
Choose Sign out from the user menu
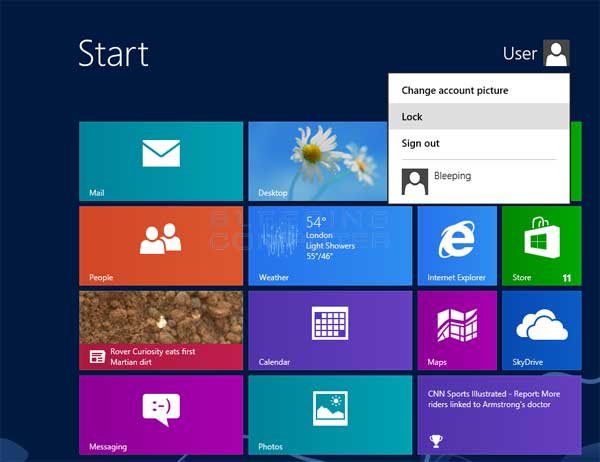tap(479, 143)
